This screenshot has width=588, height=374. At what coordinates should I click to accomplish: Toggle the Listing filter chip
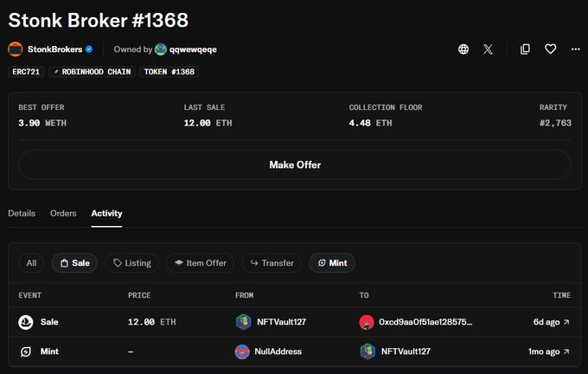pos(132,263)
